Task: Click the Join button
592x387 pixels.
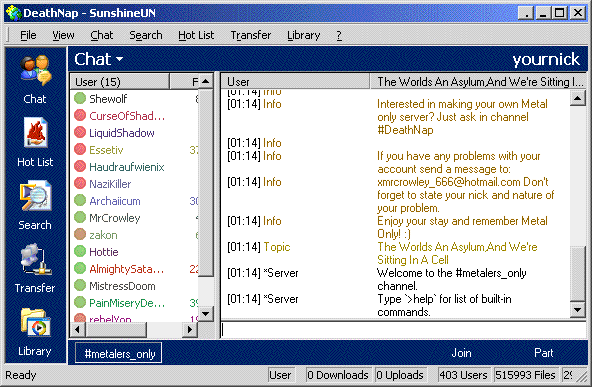Action: click(461, 353)
